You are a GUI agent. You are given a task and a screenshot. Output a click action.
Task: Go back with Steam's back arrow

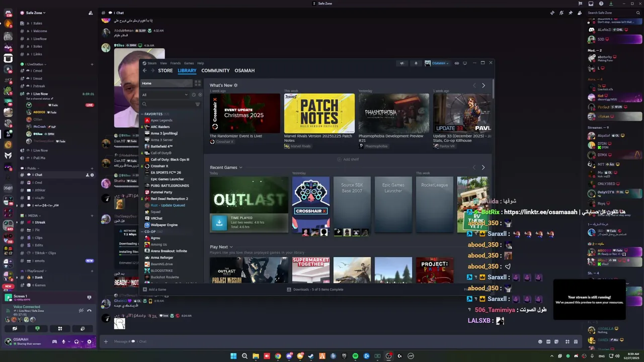click(x=144, y=70)
